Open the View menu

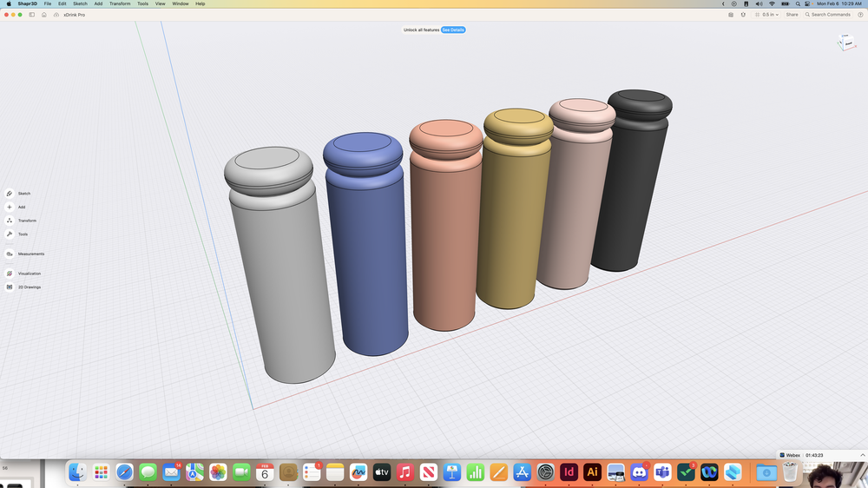tap(160, 3)
